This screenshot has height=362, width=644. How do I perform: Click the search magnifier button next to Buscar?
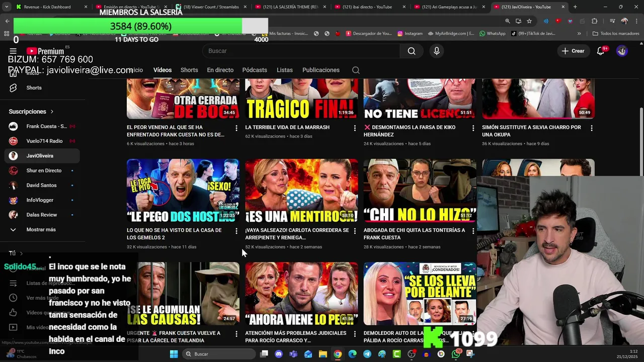(x=412, y=51)
